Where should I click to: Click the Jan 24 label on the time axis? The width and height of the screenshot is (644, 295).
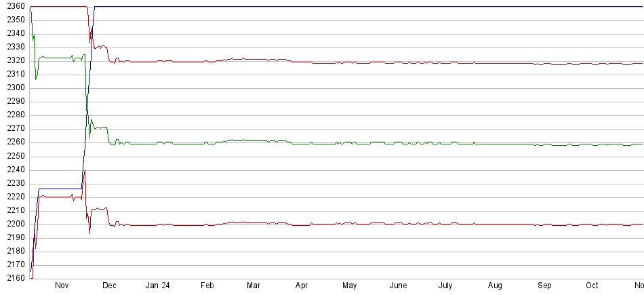[157, 286]
